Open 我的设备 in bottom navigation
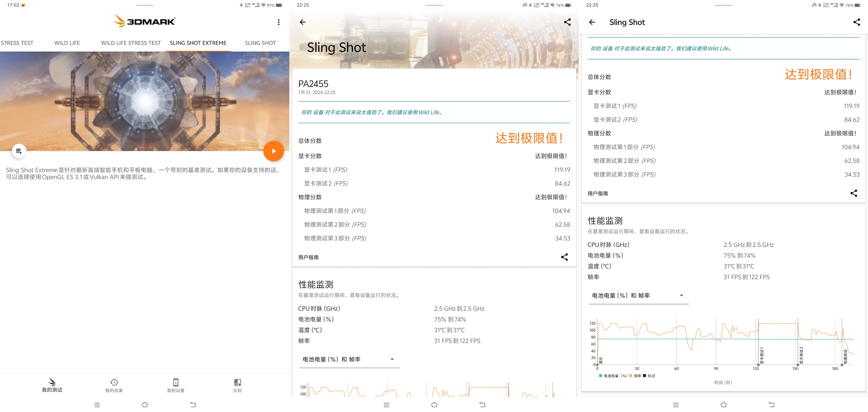 click(176, 385)
